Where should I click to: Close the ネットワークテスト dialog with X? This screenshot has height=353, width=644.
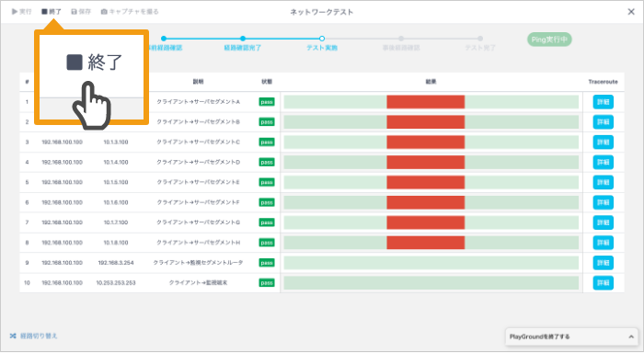[631, 12]
